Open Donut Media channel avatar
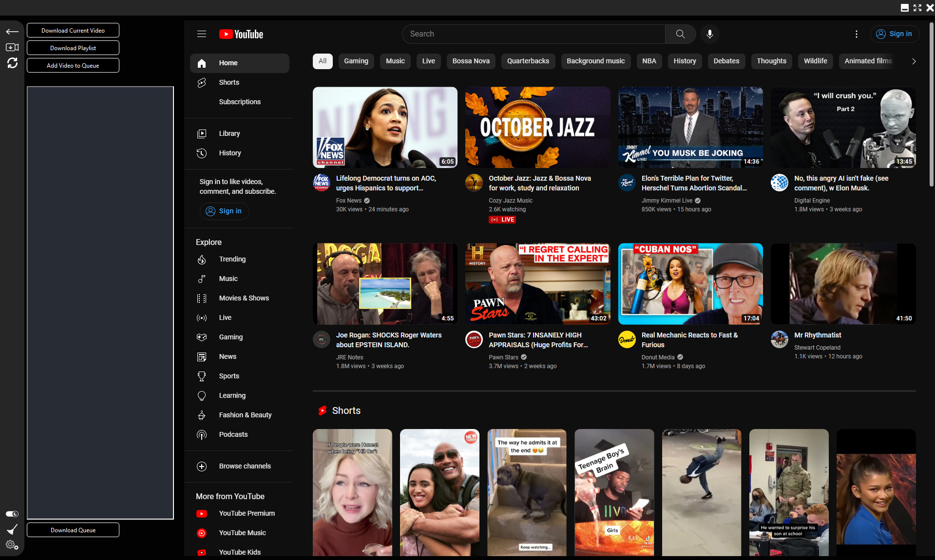The height and width of the screenshot is (560, 935). click(627, 339)
